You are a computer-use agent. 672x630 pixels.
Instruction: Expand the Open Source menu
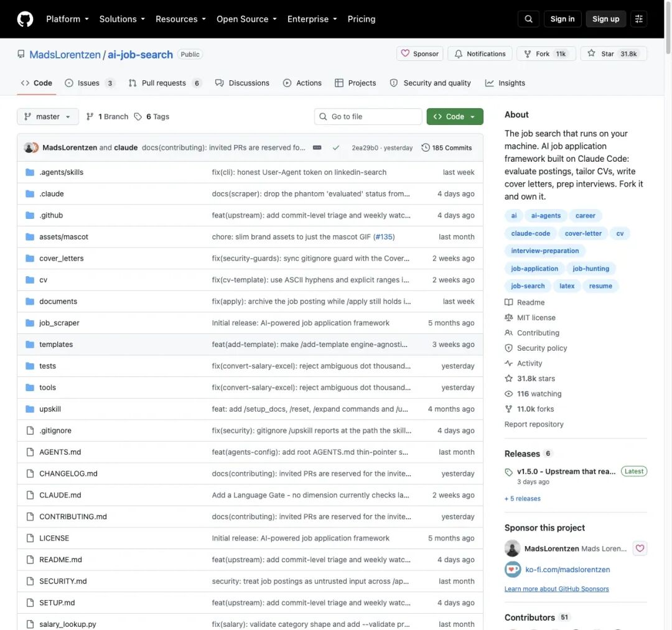246,19
